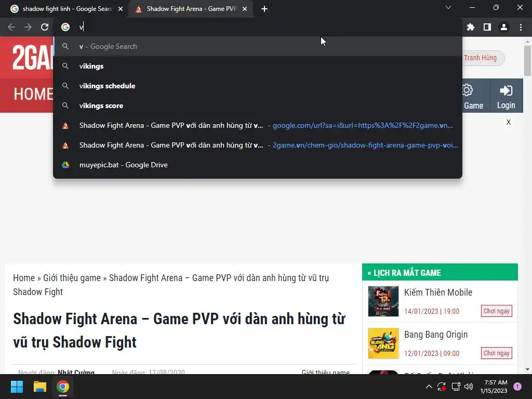532x399 pixels.
Task: Click 'Chơi ngay' for Bang Bang Origin
Action: [x=496, y=353]
